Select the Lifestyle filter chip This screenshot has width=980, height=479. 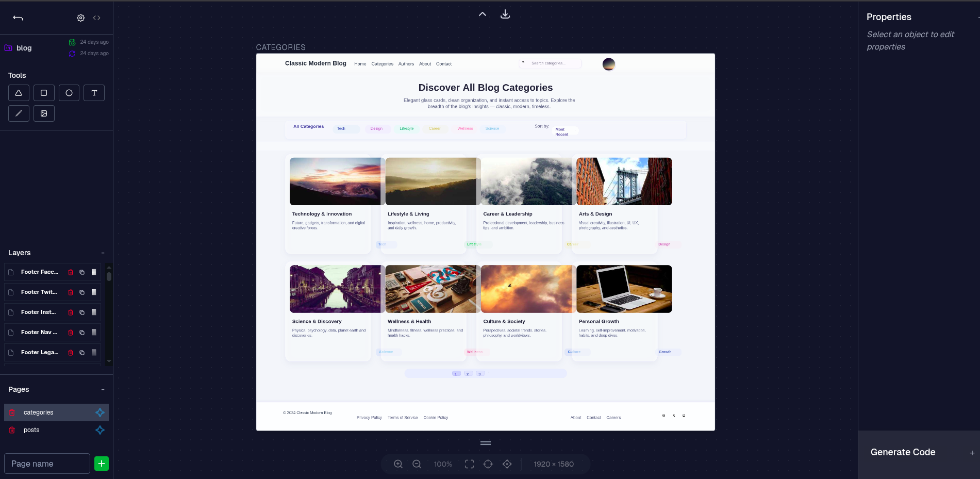[407, 128]
